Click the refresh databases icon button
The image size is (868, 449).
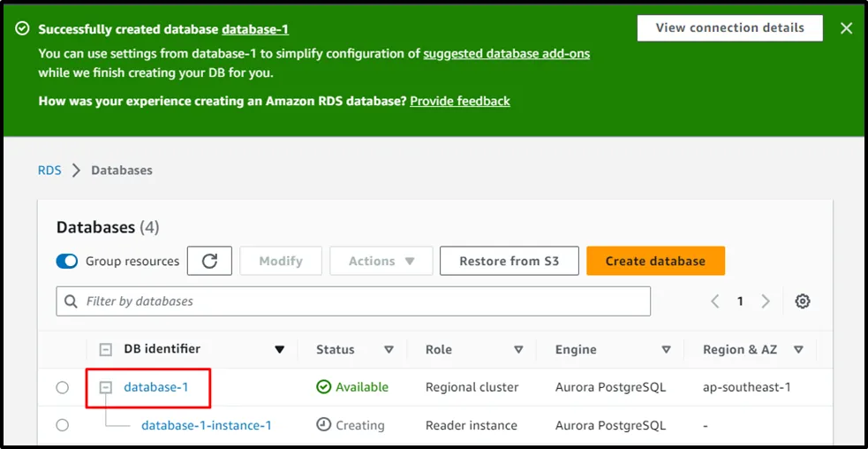point(209,261)
